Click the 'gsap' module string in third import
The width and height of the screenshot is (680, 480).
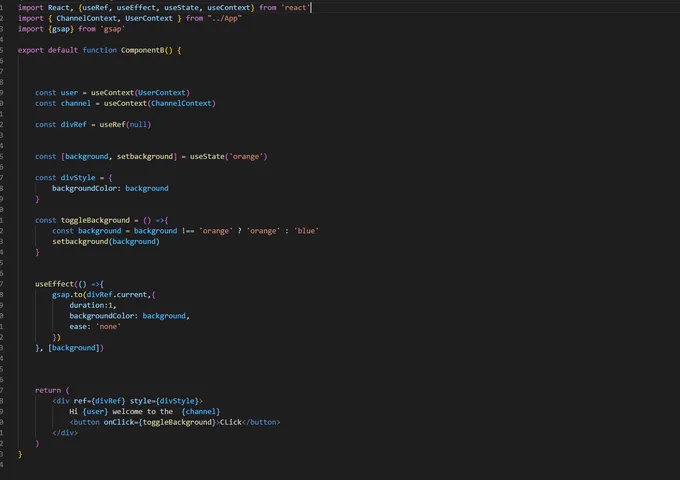[x=112, y=29]
